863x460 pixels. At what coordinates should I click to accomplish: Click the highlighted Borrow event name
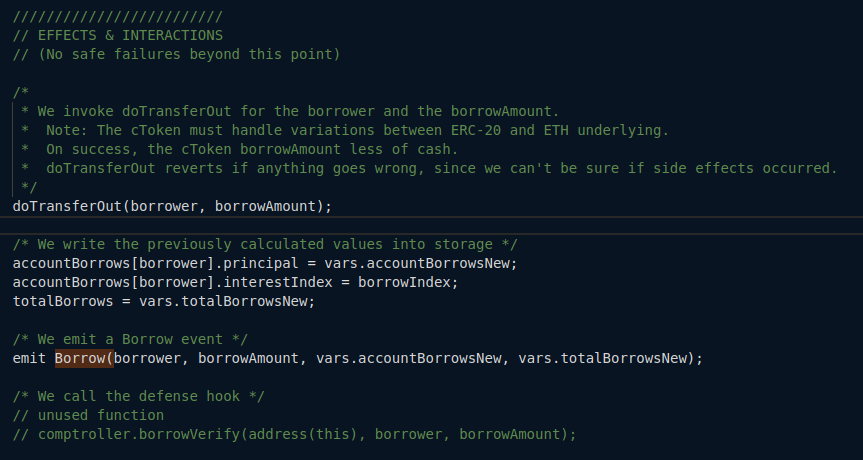click(84, 358)
